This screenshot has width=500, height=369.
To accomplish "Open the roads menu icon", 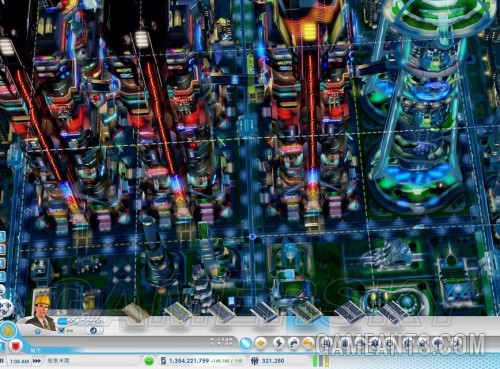I will 246,343.
